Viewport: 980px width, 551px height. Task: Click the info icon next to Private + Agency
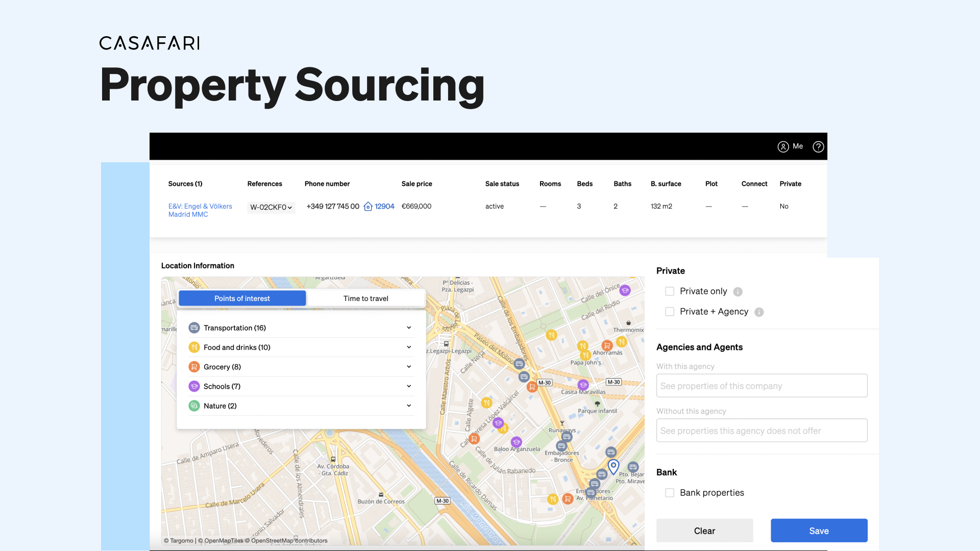(x=759, y=312)
